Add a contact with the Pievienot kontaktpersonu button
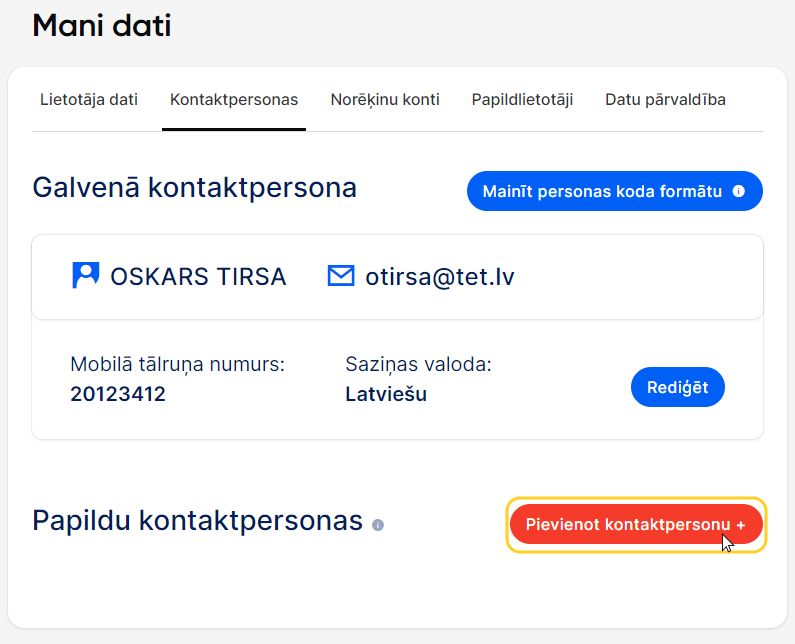Screen dimensions: 795x644 pyautogui.click(x=636, y=524)
